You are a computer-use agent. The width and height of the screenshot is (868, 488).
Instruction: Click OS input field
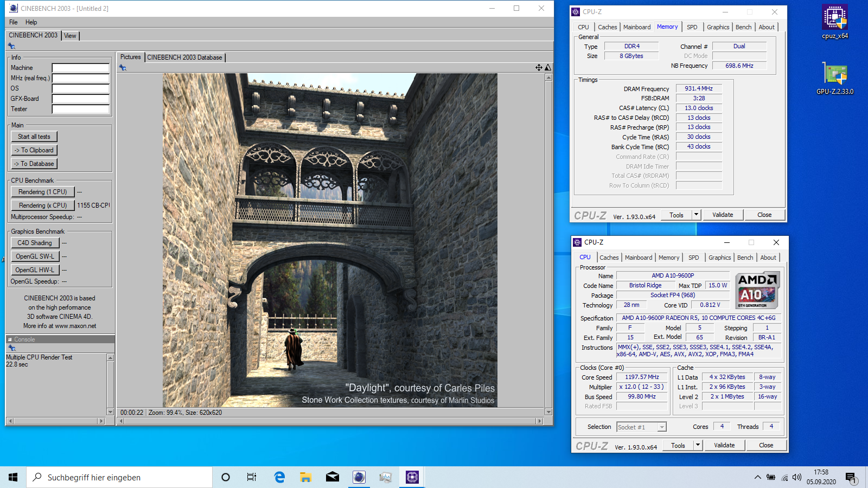pyautogui.click(x=81, y=88)
